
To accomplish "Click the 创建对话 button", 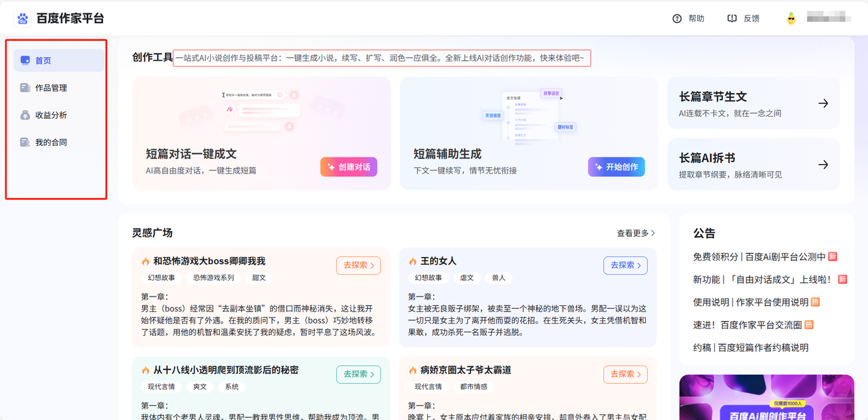I will pyautogui.click(x=349, y=167).
